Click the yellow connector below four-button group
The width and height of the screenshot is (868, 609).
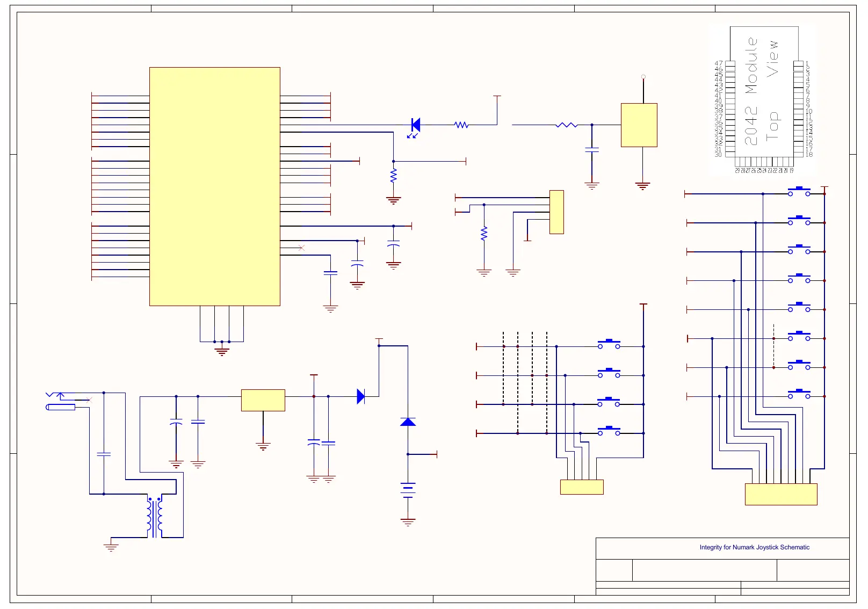pos(582,487)
